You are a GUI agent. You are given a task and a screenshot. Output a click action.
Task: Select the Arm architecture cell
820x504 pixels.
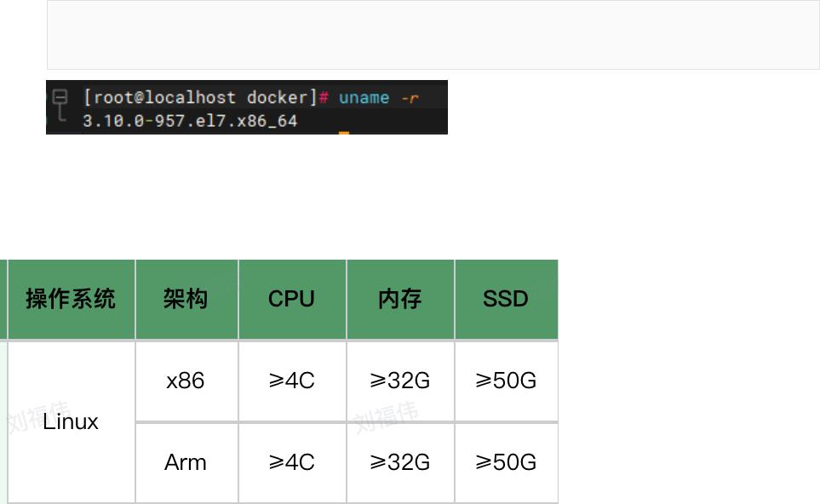[186, 462]
